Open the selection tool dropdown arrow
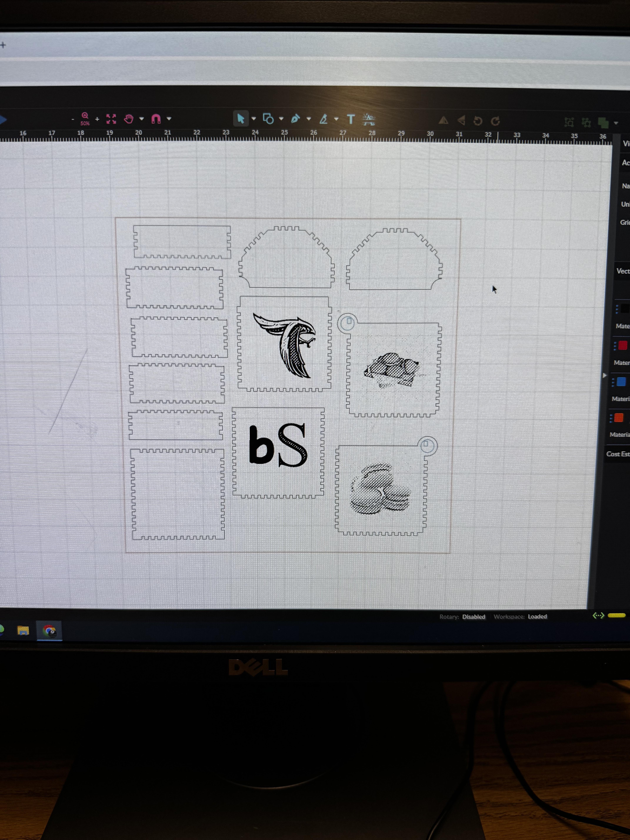Screen dimensions: 630x840 [254, 119]
